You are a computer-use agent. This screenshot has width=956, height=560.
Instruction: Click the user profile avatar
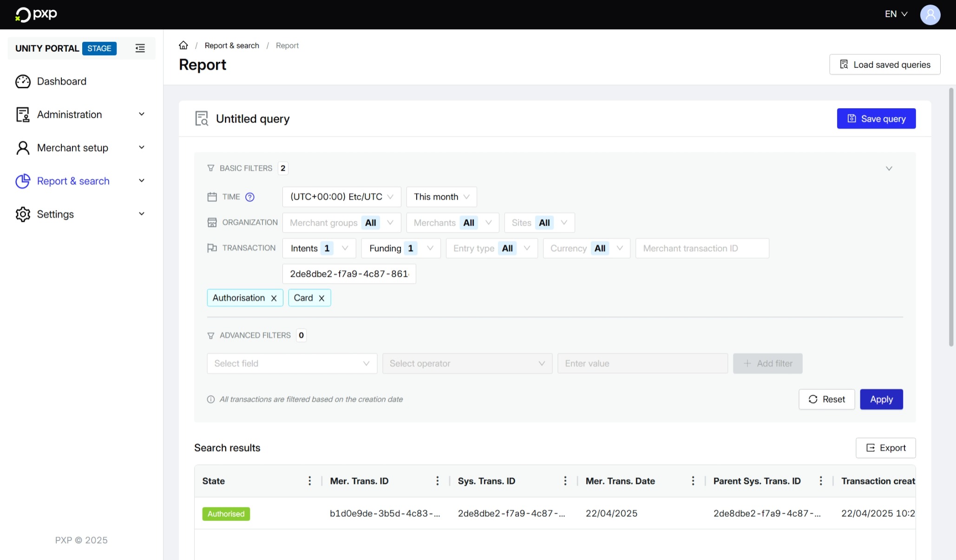(930, 14)
